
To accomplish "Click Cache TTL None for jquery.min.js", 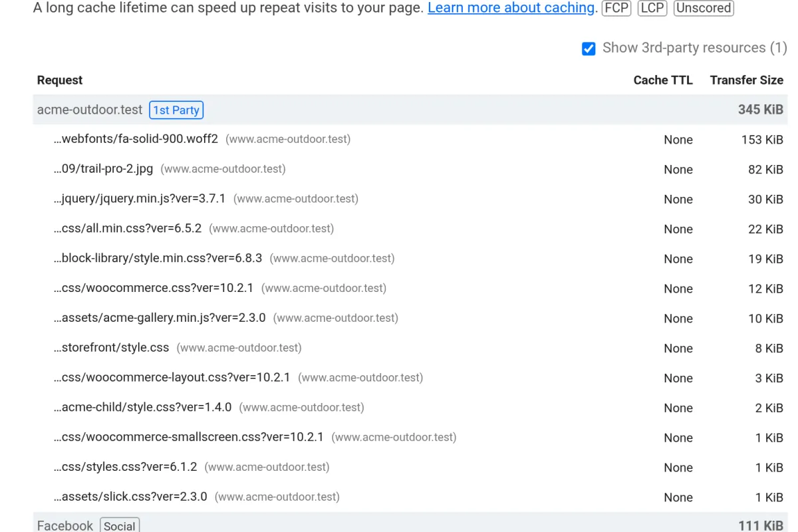I will coord(678,199).
